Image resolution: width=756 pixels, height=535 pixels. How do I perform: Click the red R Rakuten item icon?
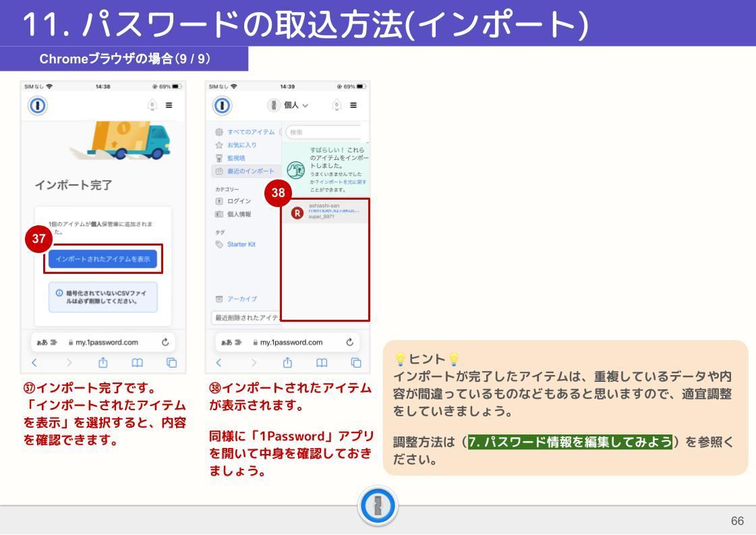click(x=297, y=213)
